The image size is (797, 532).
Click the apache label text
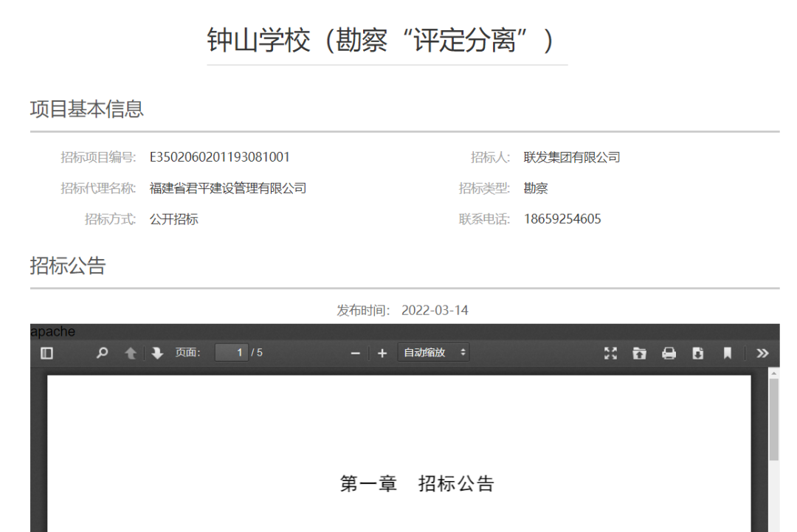53,332
